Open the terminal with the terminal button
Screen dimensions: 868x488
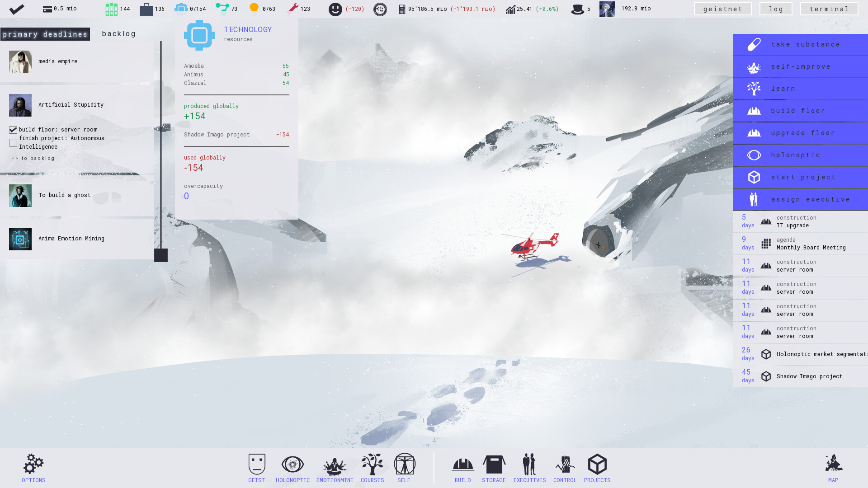tap(829, 9)
